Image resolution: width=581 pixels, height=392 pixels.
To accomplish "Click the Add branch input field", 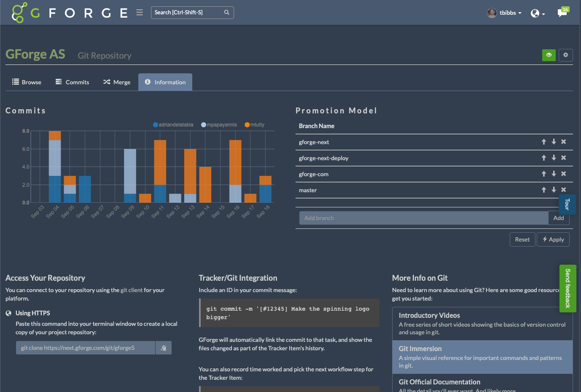I will (x=423, y=218).
